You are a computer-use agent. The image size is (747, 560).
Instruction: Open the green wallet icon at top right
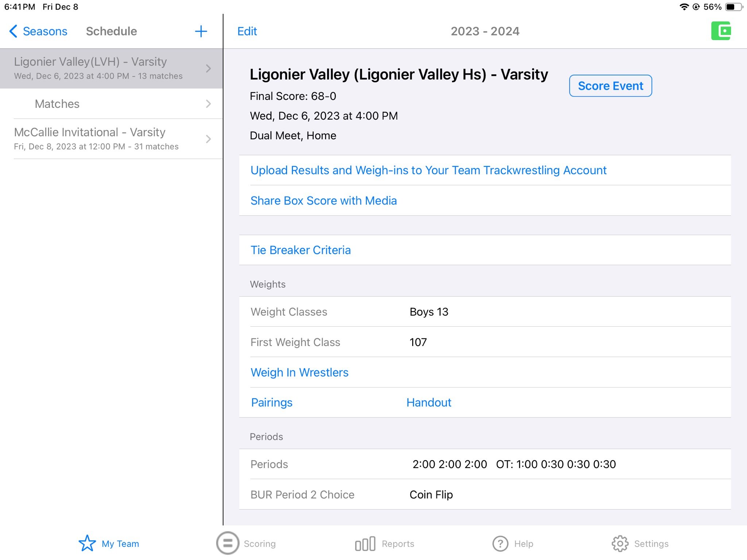[x=721, y=31]
